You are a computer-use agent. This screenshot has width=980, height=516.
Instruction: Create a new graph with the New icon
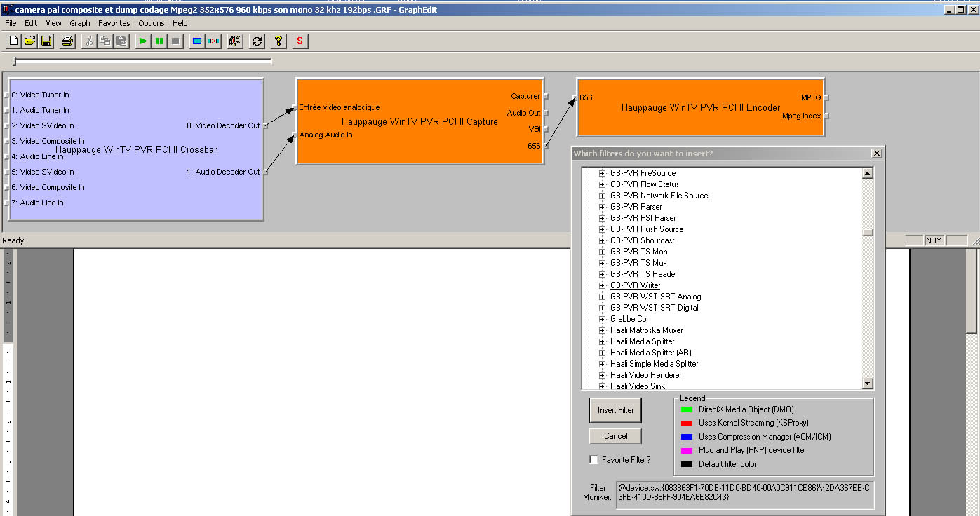coord(13,41)
